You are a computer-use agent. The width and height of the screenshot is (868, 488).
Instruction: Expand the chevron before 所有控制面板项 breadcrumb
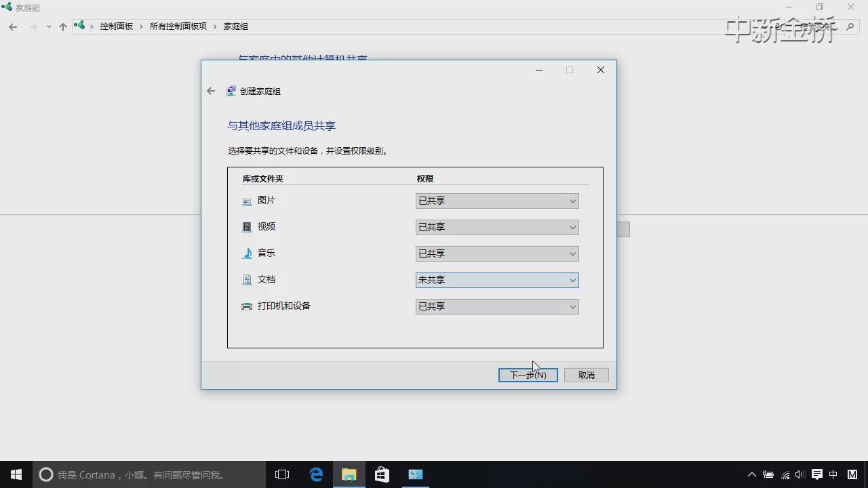click(142, 26)
